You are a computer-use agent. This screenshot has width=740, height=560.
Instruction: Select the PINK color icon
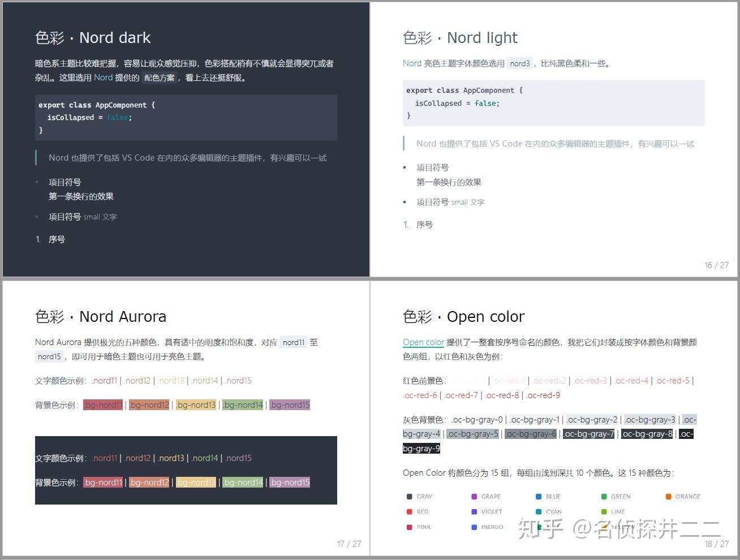pos(410,527)
